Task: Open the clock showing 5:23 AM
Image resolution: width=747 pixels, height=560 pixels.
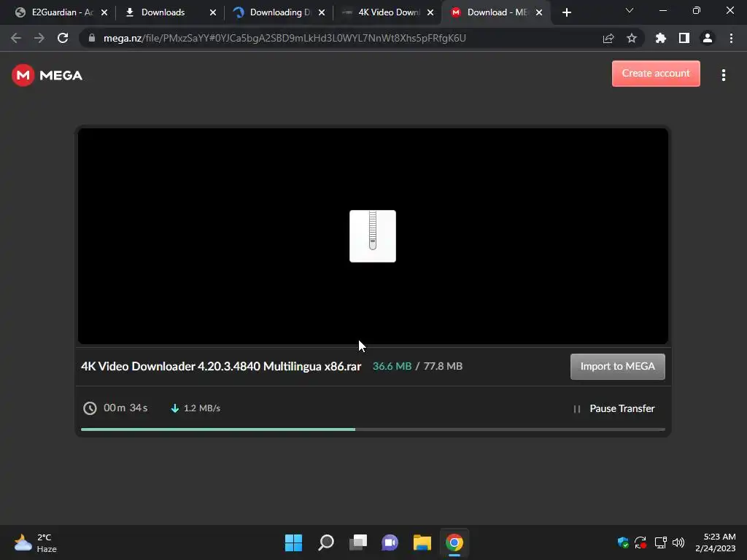Action: [715, 542]
